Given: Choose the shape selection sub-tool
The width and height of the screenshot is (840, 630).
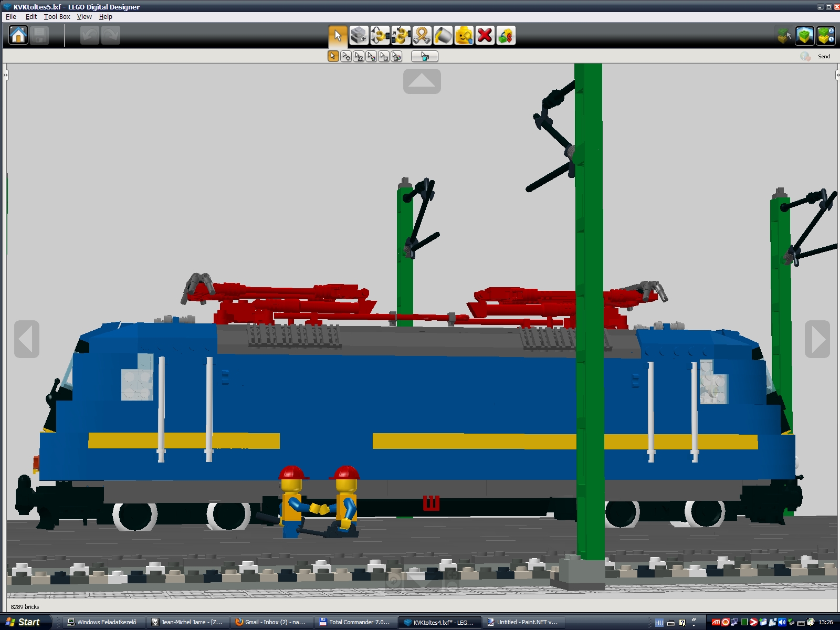Looking at the screenshot, I should (384, 56).
